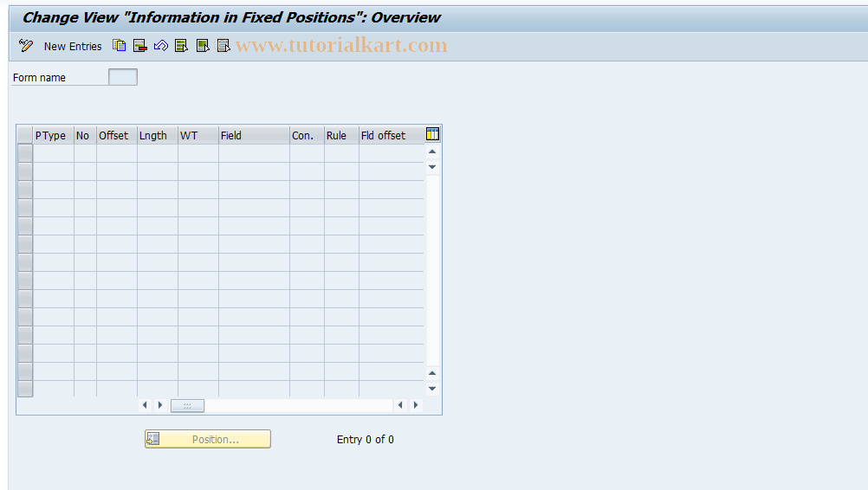Click the lower scroll-up arrow near the table bottom
Image resolution: width=868 pixels, height=490 pixels.
[x=432, y=373]
